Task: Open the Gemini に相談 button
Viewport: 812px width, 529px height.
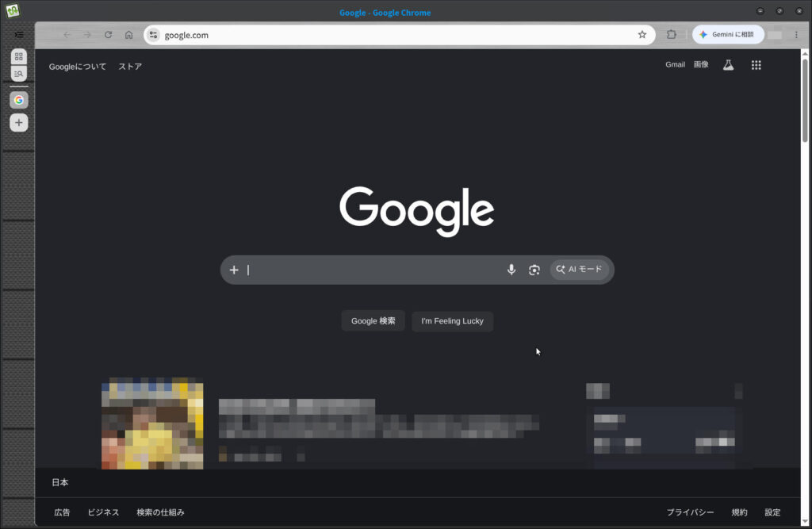Action: tap(728, 35)
